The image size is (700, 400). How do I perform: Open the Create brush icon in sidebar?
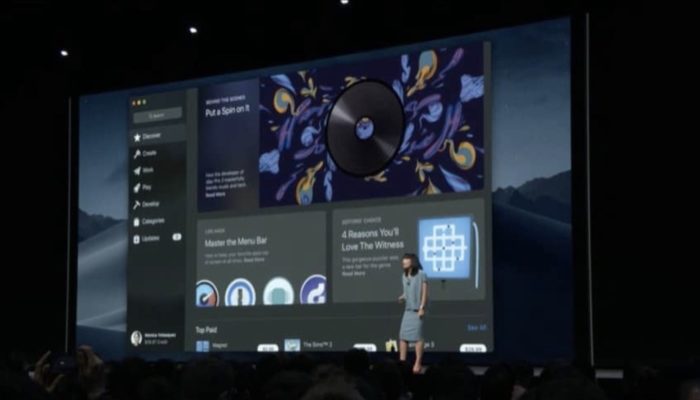coord(137,154)
